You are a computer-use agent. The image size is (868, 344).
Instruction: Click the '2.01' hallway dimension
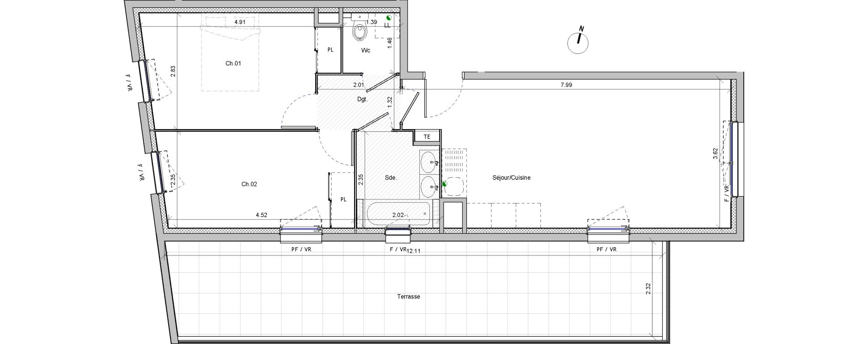tap(359, 84)
